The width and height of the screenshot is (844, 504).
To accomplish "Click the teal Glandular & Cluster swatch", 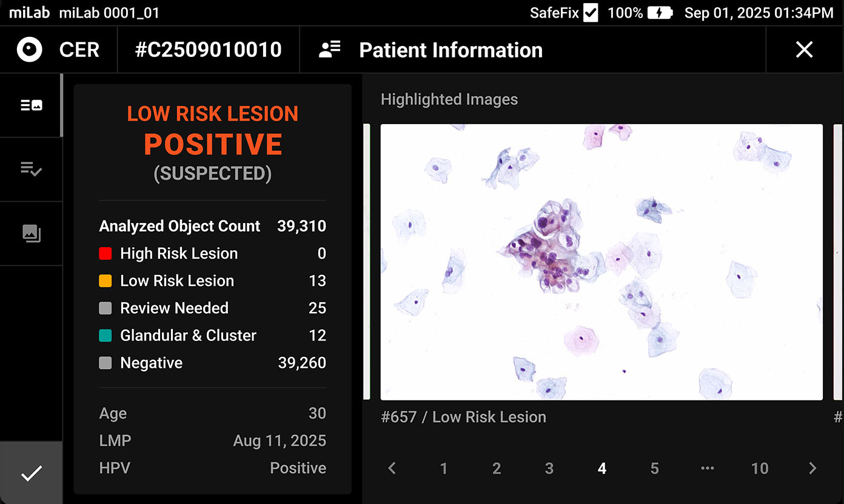I will 105,336.
